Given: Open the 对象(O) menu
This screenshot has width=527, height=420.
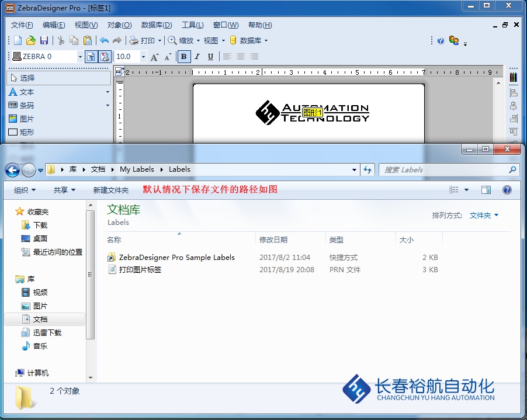Looking at the screenshot, I should tap(119, 25).
